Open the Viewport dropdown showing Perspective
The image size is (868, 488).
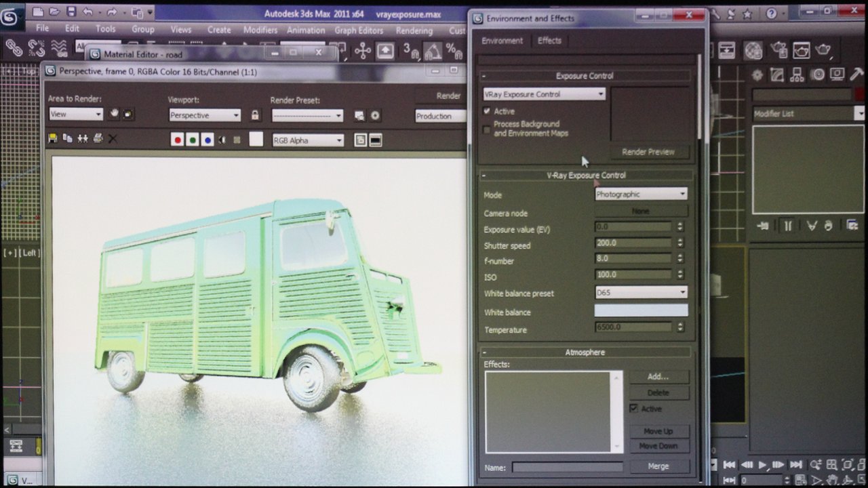204,115
